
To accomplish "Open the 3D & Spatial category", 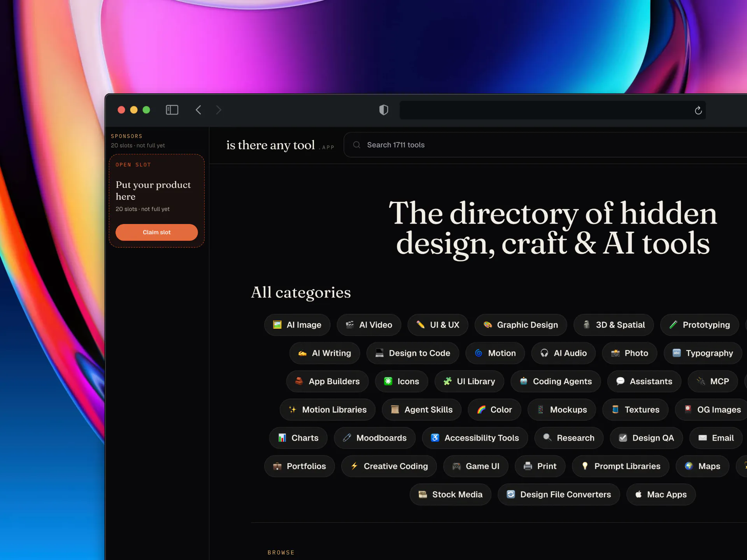I will click(x=614, y=325).
